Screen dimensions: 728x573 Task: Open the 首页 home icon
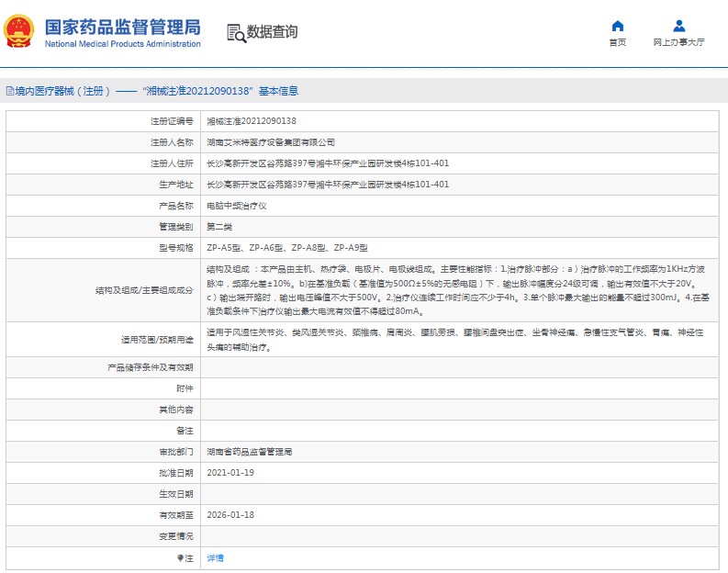[618, 26]
